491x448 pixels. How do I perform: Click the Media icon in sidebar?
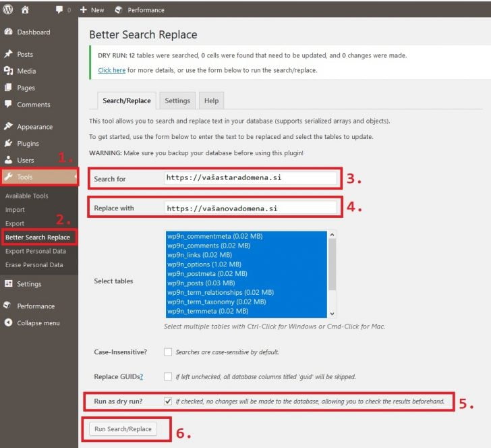[9, 71]
